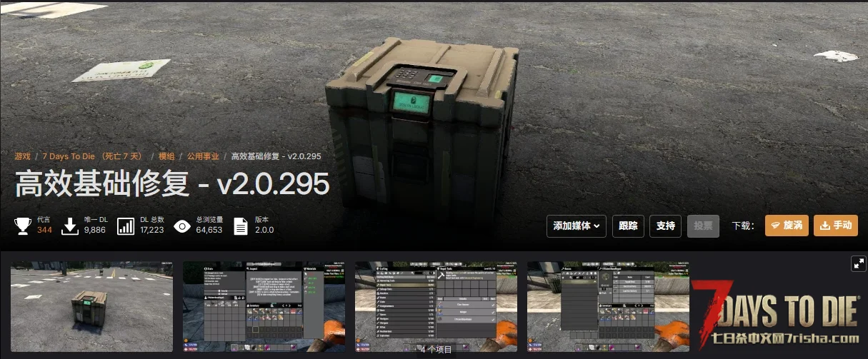The height and width of the screenshot is (359, 868).
Task: Click the version value 2.0.0
Action: pos(264,231)
